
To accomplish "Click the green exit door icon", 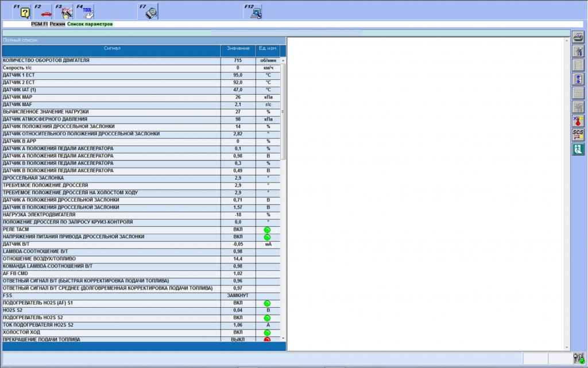I will click(x=578, y=149).
